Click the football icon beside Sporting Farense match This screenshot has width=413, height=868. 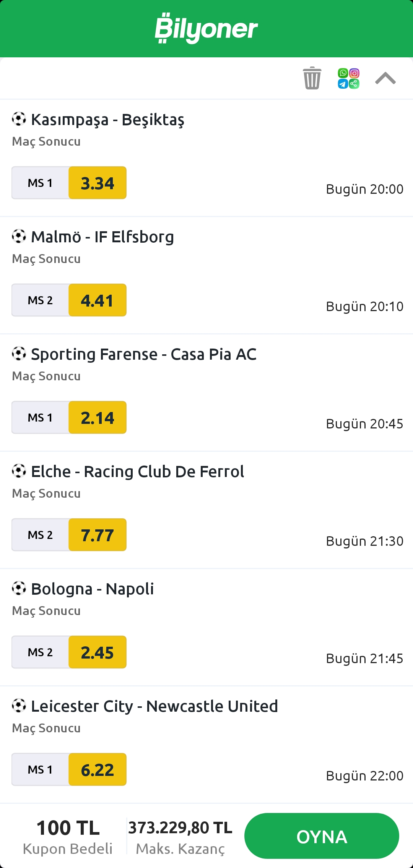19,354
